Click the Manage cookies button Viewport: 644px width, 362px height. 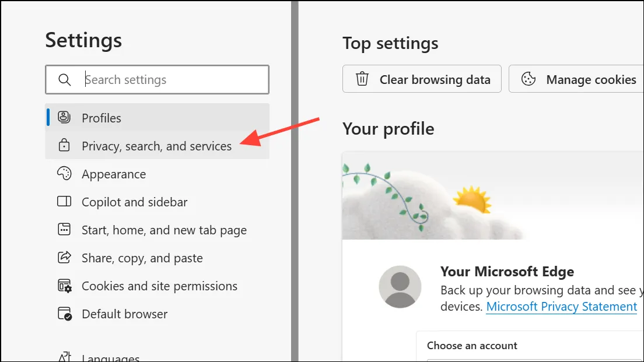coord(576,79)
